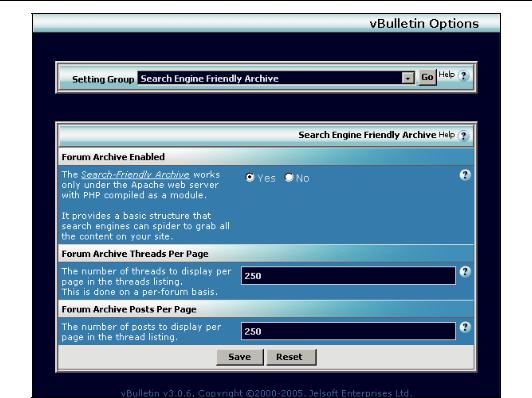Click Help text beside the Go button

pyautogui.click(x=446, y=74)
